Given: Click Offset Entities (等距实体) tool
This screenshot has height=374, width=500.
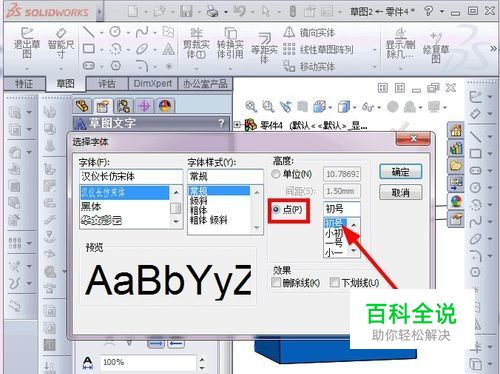Looking at the screenshot, I should [x=264, y=47].
